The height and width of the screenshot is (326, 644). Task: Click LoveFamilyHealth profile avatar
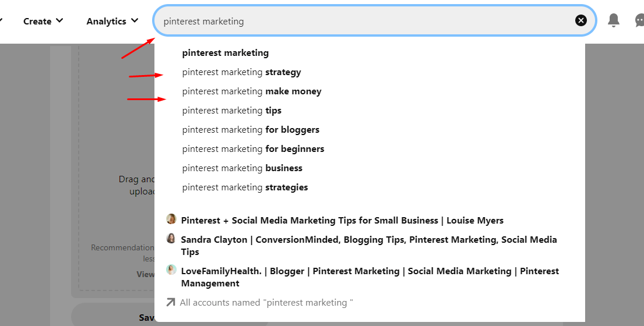171,270
